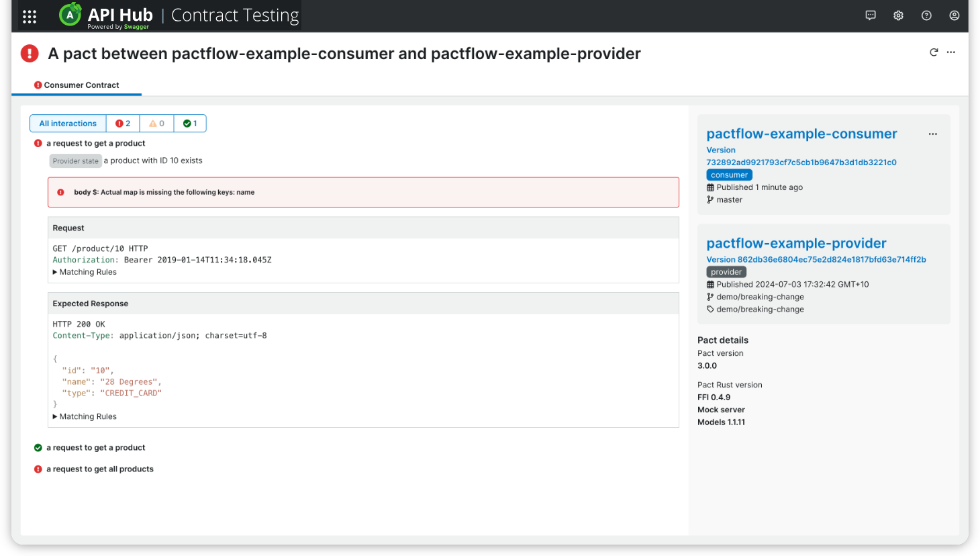Click Pact version value 3.0.0
This screenshot has height=556, width=980.
pyautogui.click(x=707, y=366)
